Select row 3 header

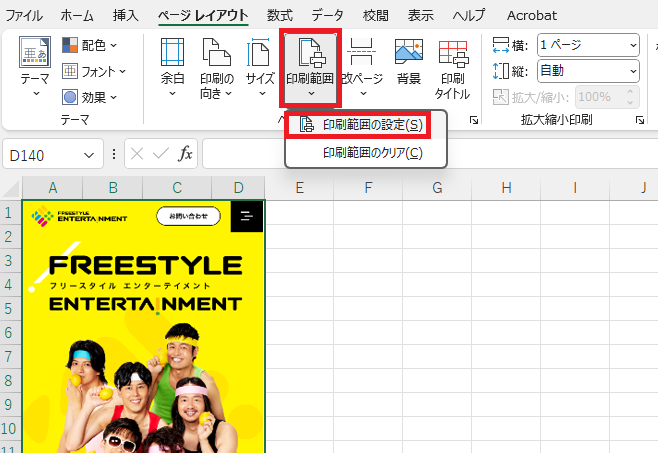pos(10,260)
